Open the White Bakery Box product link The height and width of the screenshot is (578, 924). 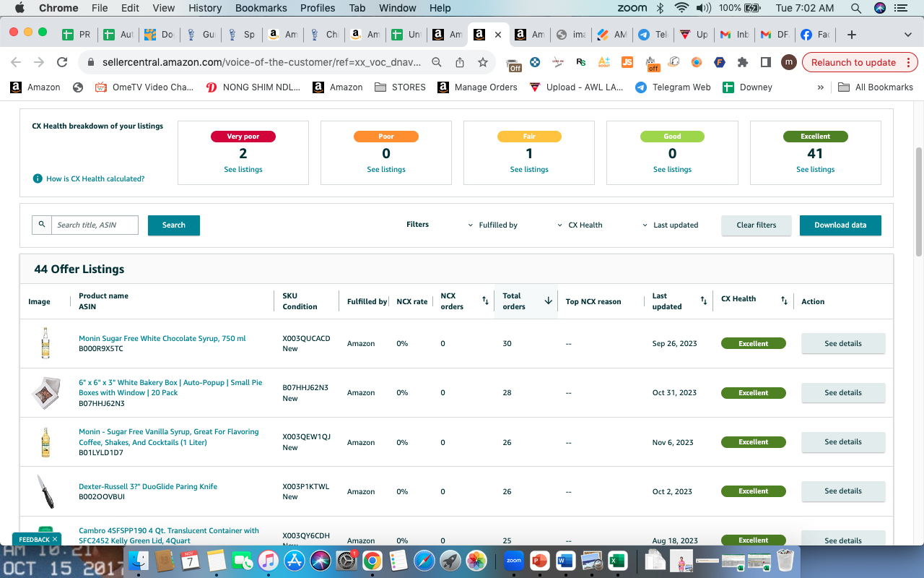(170, 388)
